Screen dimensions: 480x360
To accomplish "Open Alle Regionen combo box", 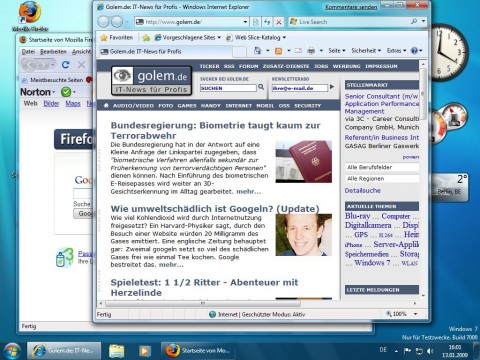I will tap(382, 179).
